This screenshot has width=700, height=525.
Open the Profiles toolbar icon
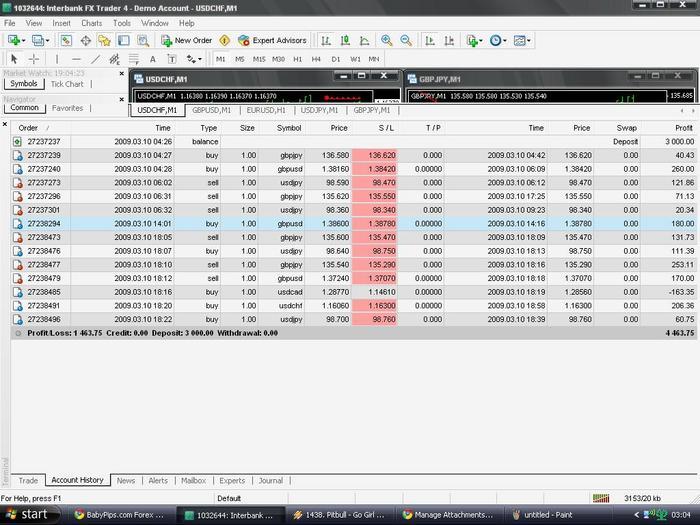click(38, 41)
